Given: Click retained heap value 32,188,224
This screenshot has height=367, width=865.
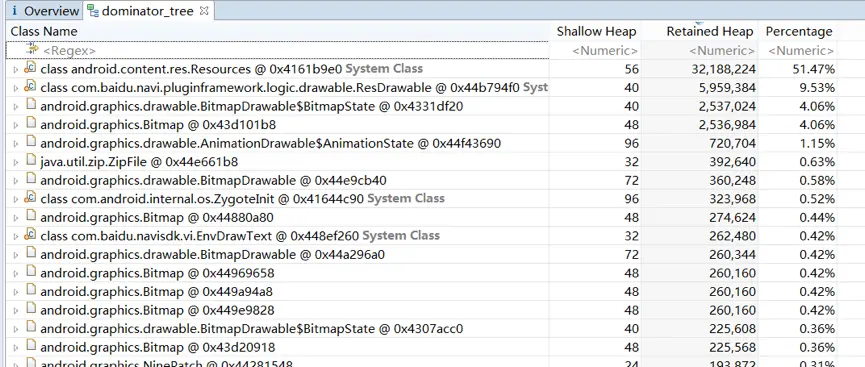Looking at the screenshot, I should pos(724,70).
